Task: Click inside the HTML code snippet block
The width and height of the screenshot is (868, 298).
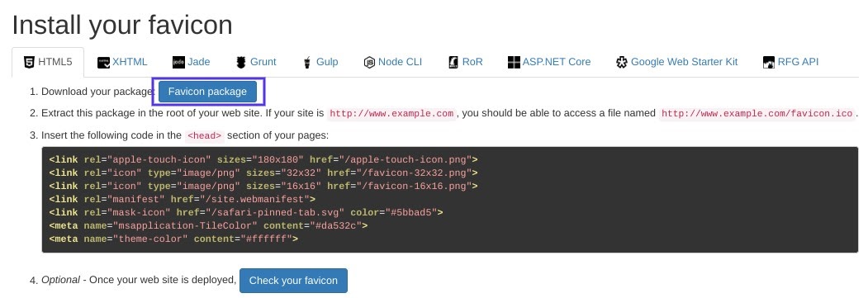Action: (449, 200)
